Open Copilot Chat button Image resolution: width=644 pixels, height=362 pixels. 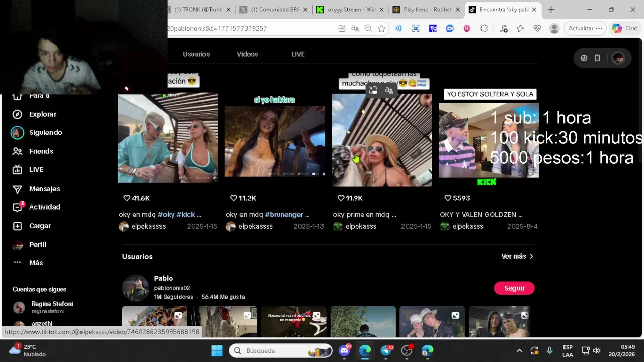point(625,28)
